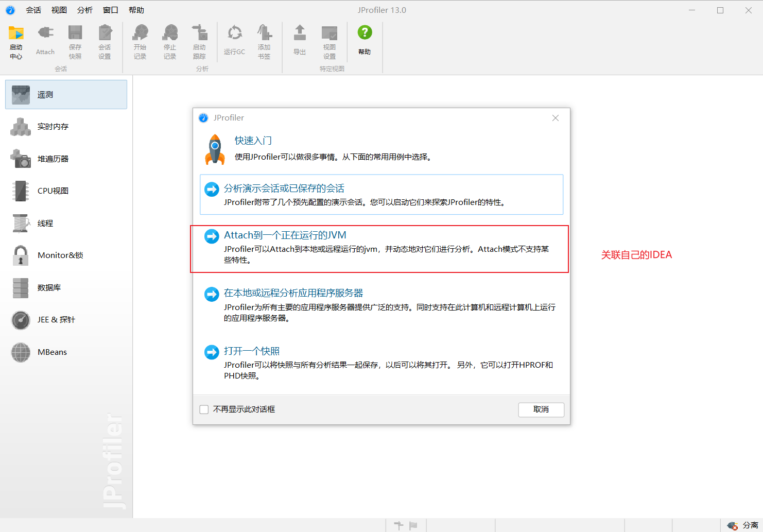Screen dimensions: 763x532
Task: Select Monitor&锁 in the sidebar
Action: coord(66,255)
